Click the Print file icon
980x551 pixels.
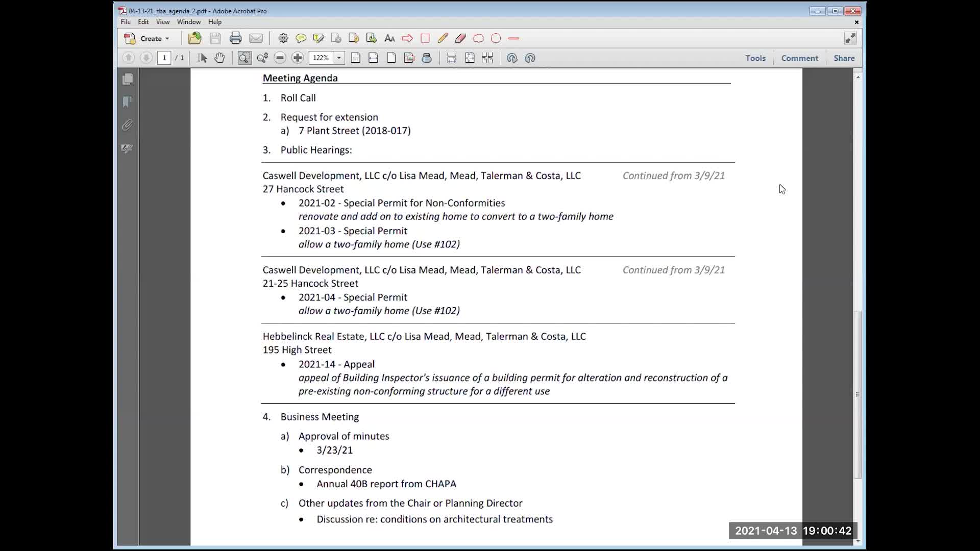pyautogui.click(x=235, y=38)
